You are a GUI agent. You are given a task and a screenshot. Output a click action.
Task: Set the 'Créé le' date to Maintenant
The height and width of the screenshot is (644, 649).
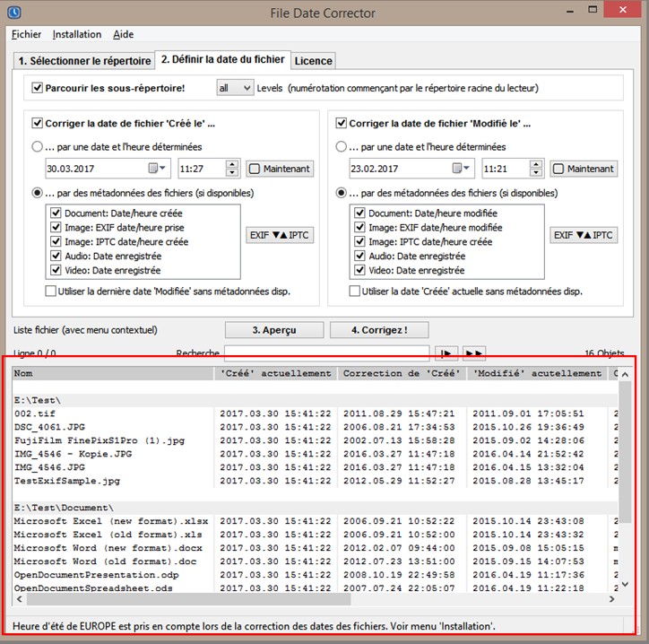[280, 169]
